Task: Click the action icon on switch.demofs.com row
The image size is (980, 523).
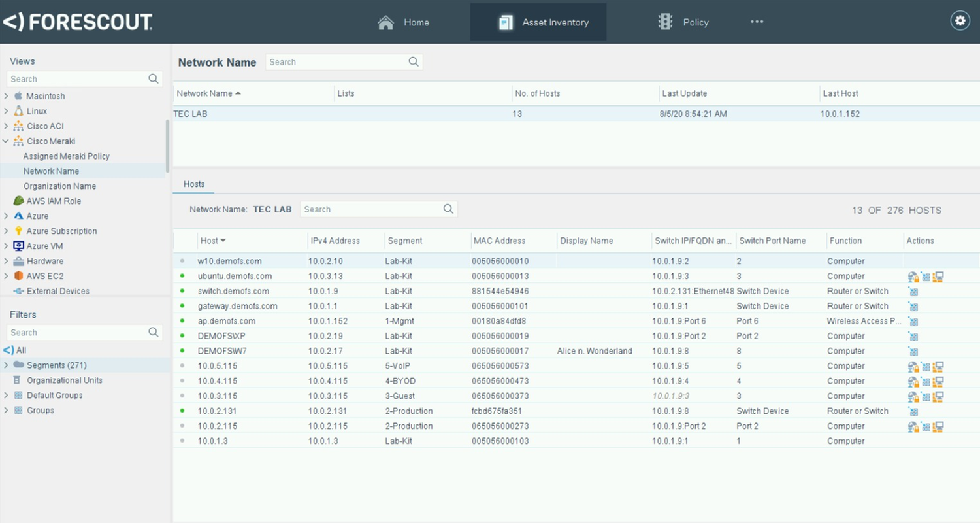Action: click(x=913, y=291)
